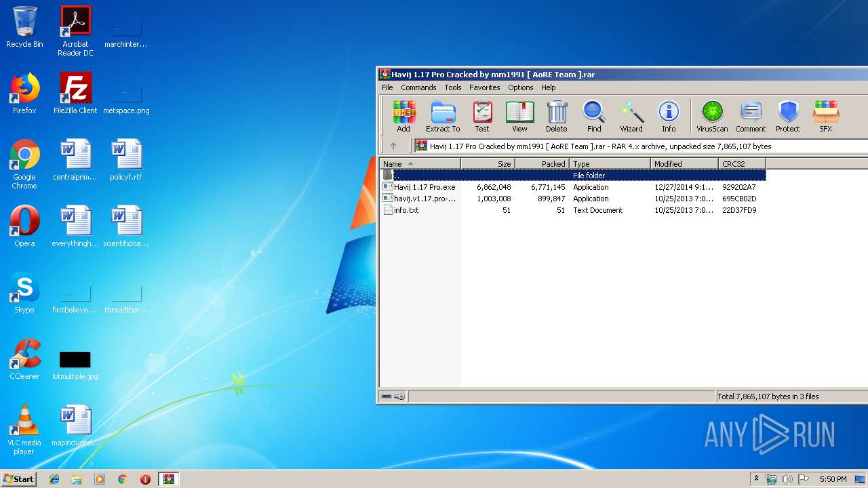
Task: Select the havij.v1.17.pro-... file row
Action: [x=573, y=199]
